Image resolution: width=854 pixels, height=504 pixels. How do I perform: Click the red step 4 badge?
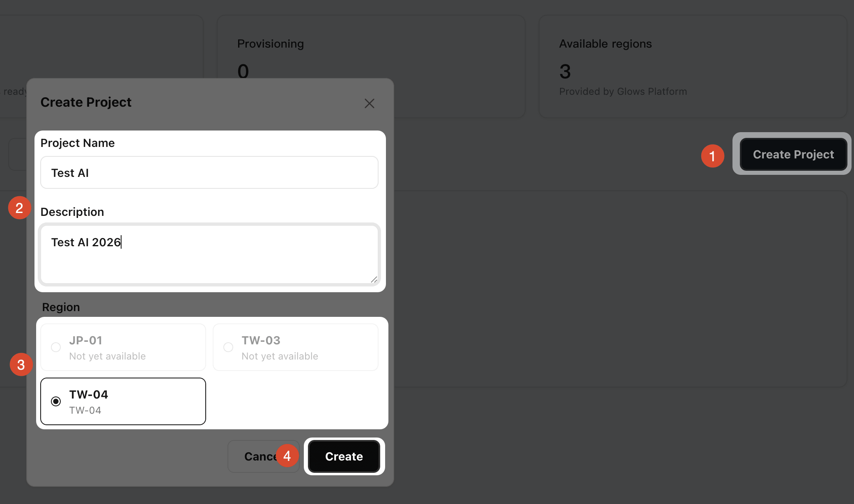tap(287, 456)
